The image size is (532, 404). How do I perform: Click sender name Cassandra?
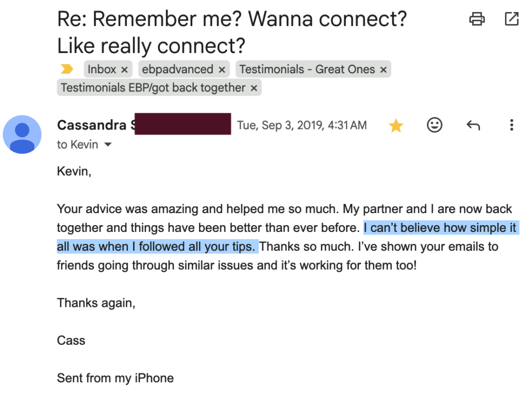click(x=91, y=125)
